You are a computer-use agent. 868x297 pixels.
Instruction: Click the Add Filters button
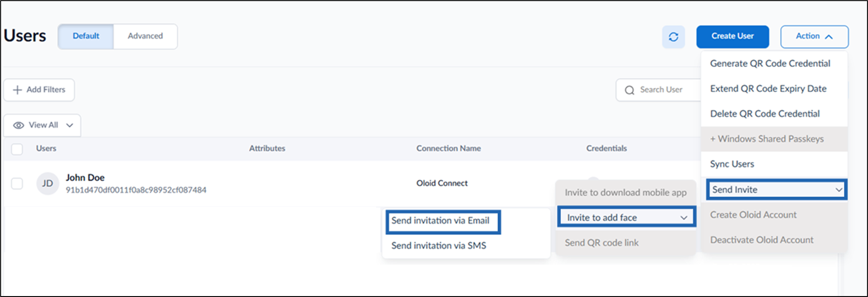click(39, 90)
